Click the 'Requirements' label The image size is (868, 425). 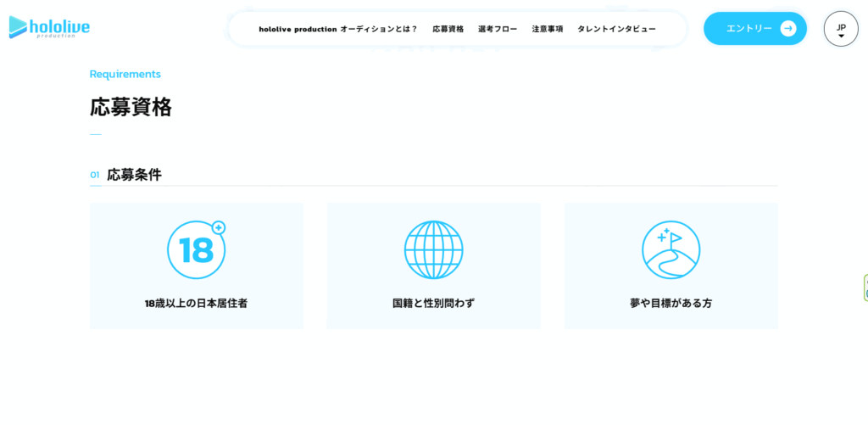click(x=125, y=75)
